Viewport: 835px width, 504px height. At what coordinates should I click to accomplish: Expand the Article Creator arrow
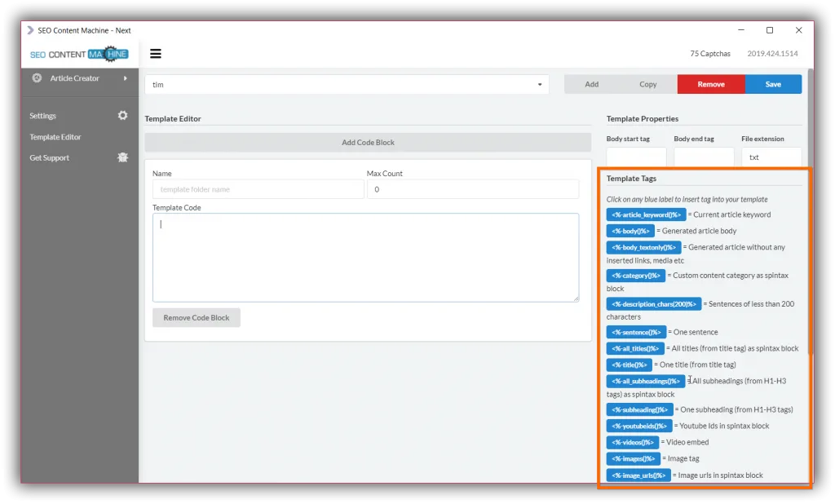(x=125, y=77)
